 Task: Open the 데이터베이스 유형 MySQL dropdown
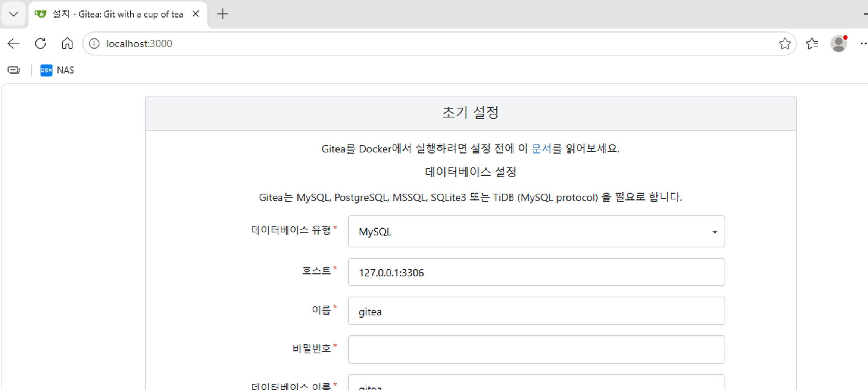point(536,231)
